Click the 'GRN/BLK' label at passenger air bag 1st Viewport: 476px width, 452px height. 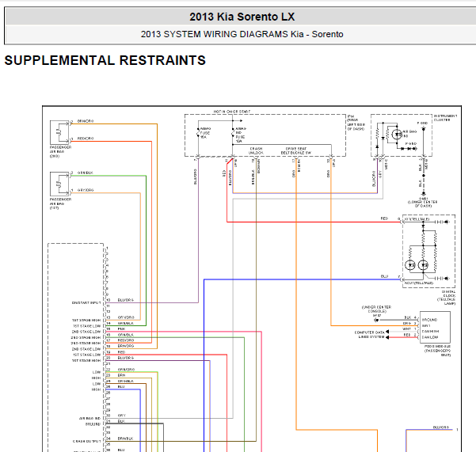(x=85, y=173)
